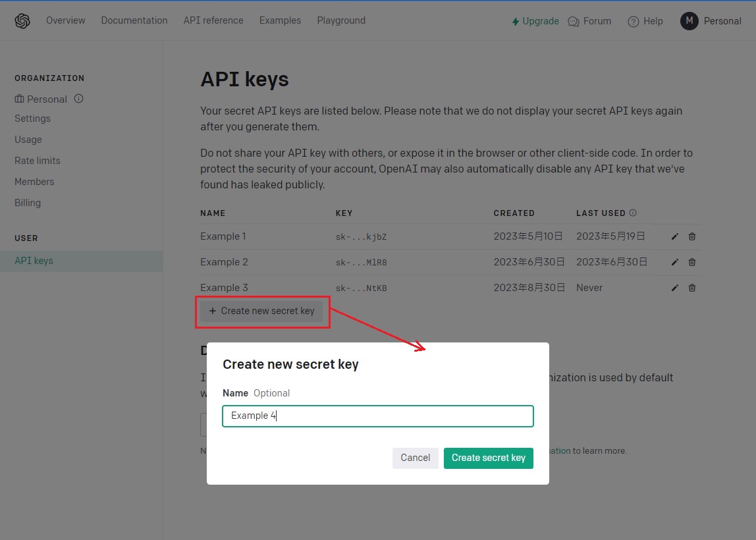Click the info icon beside Personal organization
The width and height of the screenshot is (756, 540).
point(78,99)
